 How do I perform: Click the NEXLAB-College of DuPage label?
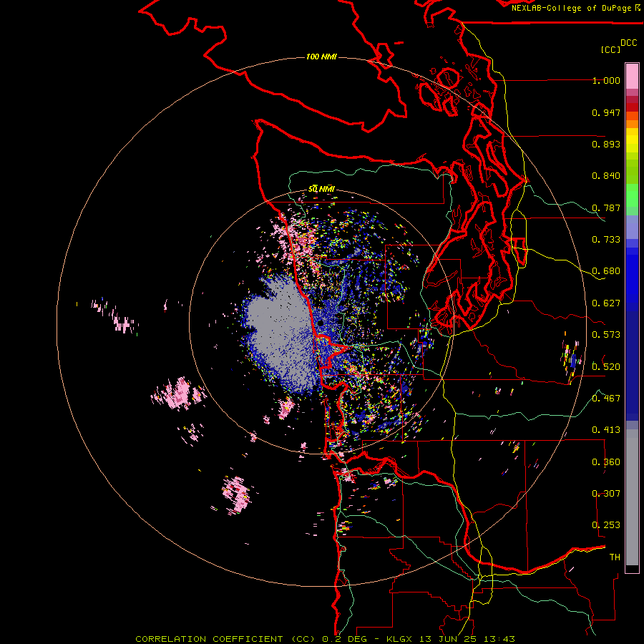[x=576, y=8]
